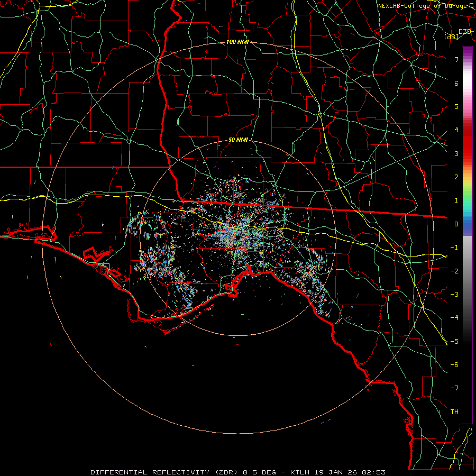This screenshot has height=476, width=476.
Task: Click the positive 7 dB scale label
Action: point(456,59)
